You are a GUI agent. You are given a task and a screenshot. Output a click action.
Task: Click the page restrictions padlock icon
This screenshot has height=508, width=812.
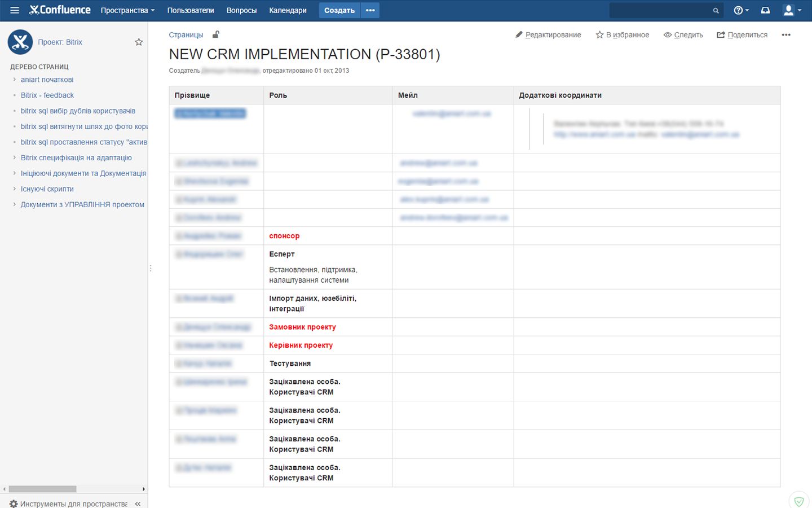(215, 34)
